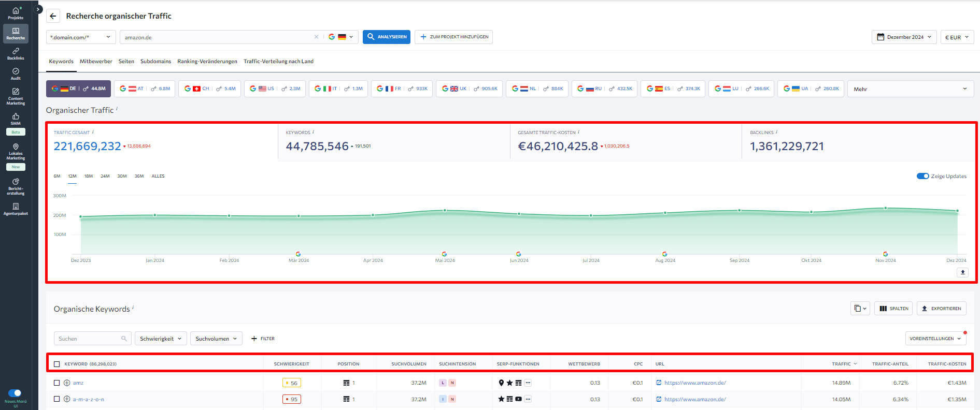This screenshot has width=980, height=410.
Task: Click the search magnifier in Suchen field
Action: 124,339
